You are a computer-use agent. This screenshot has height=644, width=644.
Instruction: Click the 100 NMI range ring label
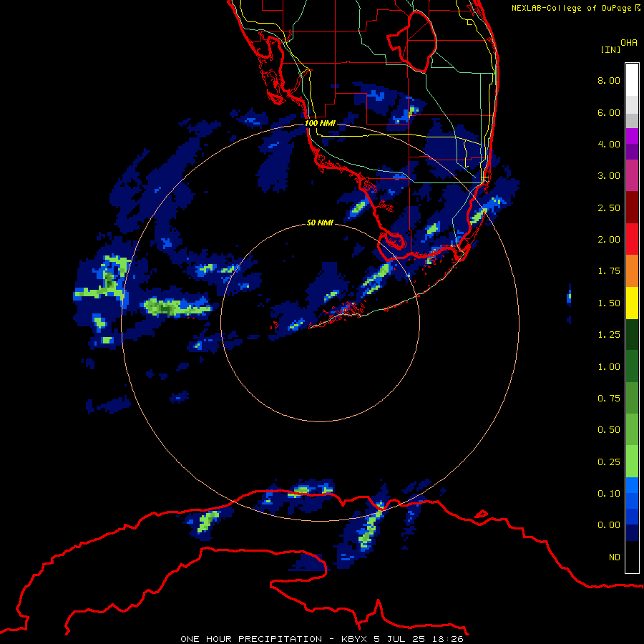(x=320, y=123)
